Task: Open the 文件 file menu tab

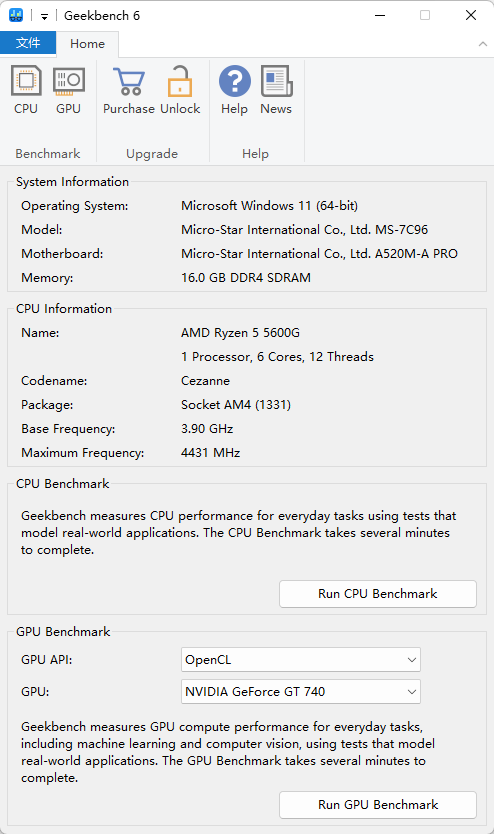Action: (28, 43)
